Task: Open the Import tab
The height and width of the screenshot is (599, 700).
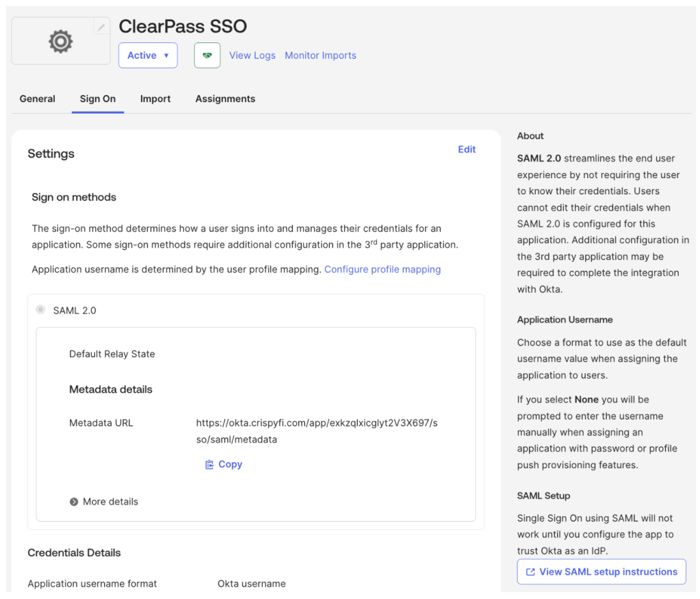Action: (155, 99)
